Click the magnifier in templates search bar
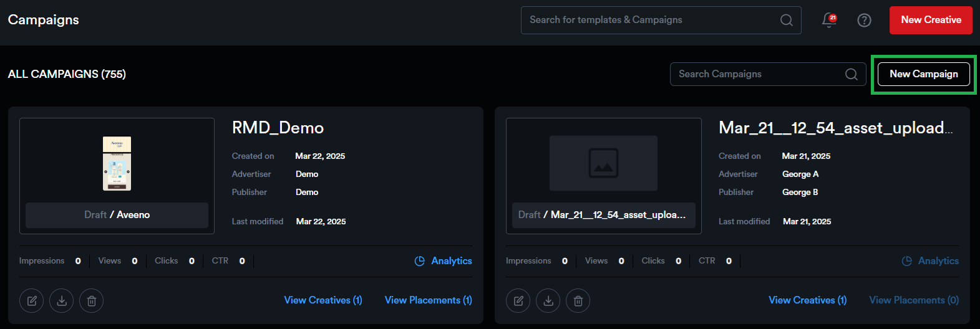Screen dimensions: 980x329 click(787, 21)
